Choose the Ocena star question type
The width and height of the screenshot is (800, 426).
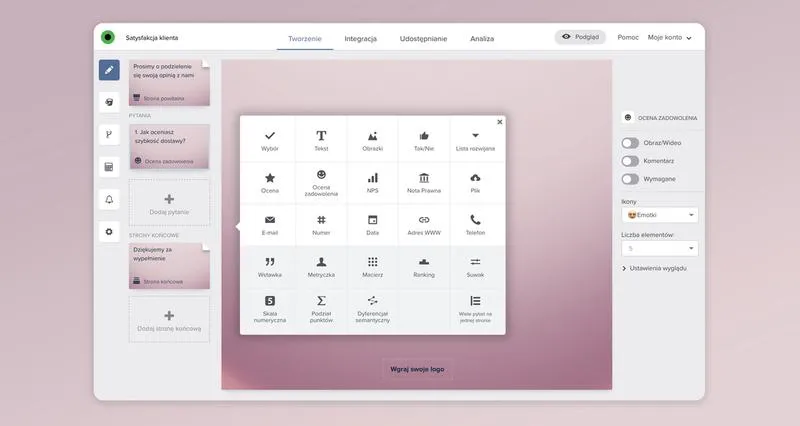point(270,183)
